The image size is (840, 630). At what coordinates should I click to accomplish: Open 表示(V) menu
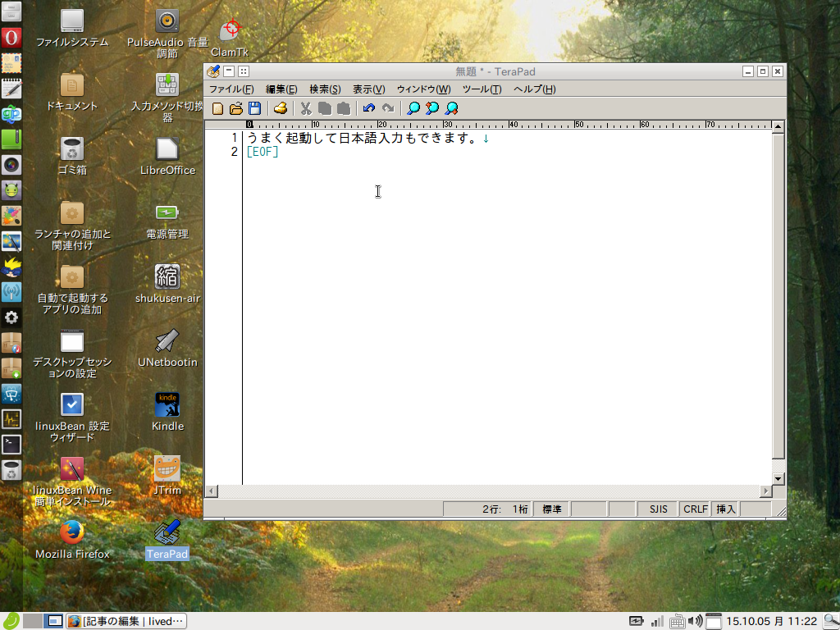tap(368, 89)
